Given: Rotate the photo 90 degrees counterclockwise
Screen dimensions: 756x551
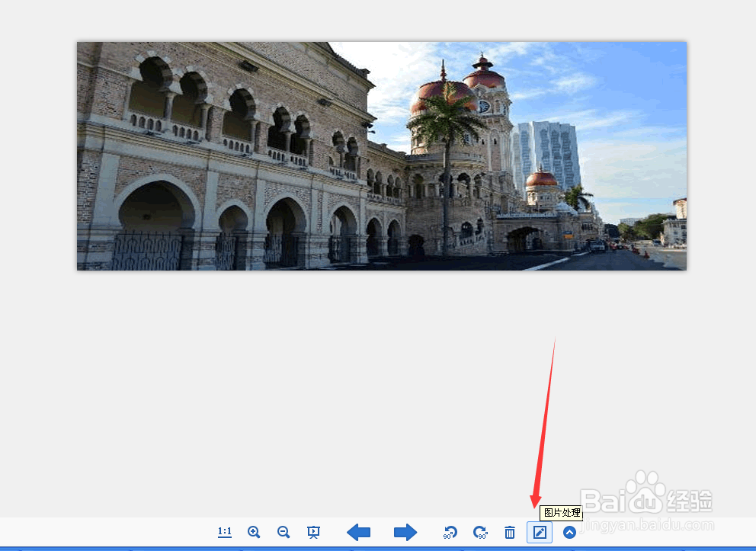Looking at the screenshot, I should point(450,533).
